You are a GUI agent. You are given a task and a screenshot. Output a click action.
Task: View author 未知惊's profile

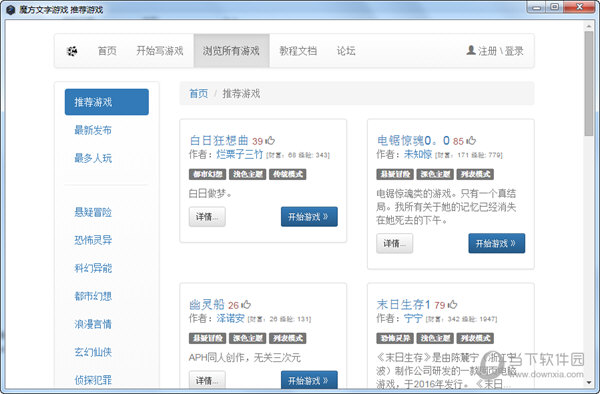pos(418,155)
